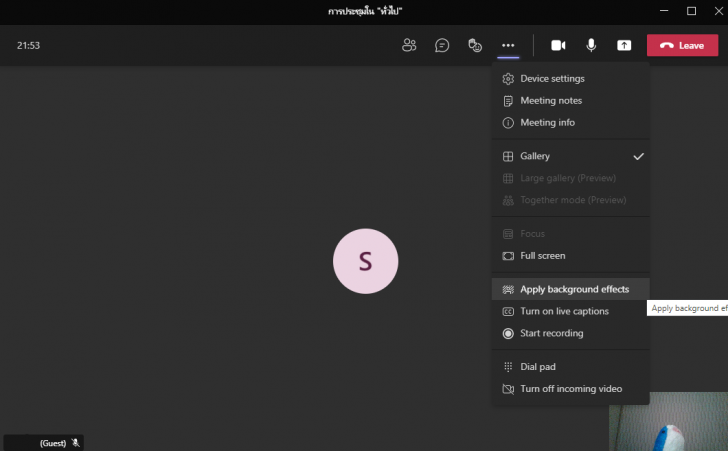
Task: Click the Full screen icon
Action: [x=508, y=256]
